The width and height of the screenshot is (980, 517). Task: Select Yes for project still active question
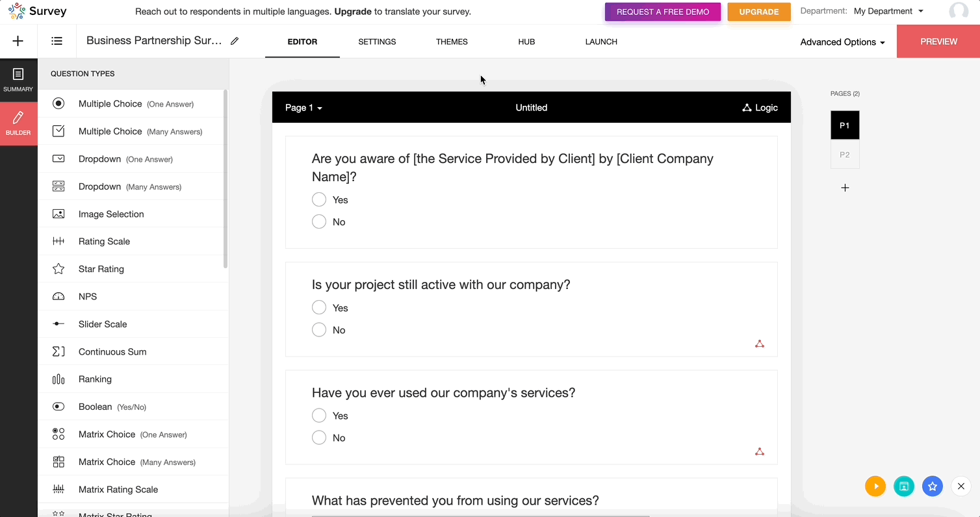[x=319, y=308]
